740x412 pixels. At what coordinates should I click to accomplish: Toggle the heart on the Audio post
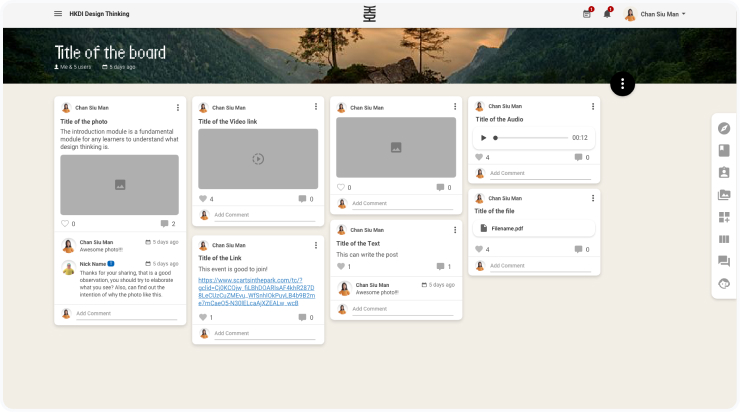479,157
